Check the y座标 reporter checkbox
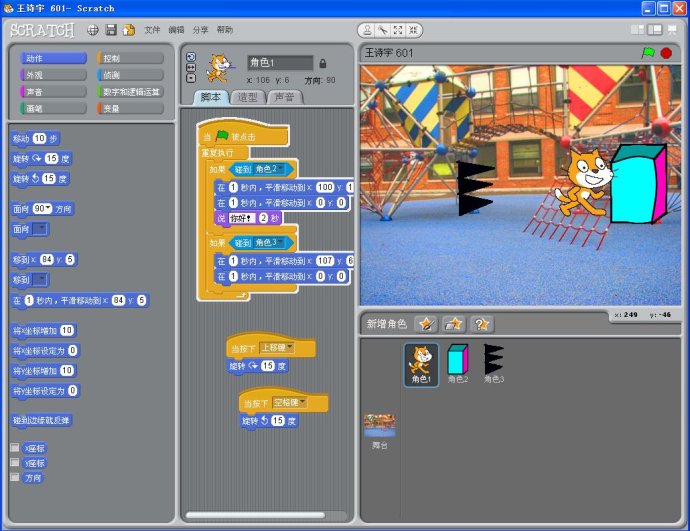This screenshot has height=531, width=690. 15,462
